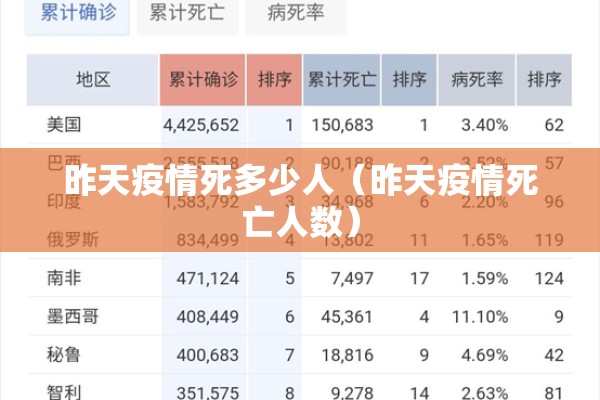
Task: Click the fatality rate 2.63%
Action: click(x=484, y=393)
